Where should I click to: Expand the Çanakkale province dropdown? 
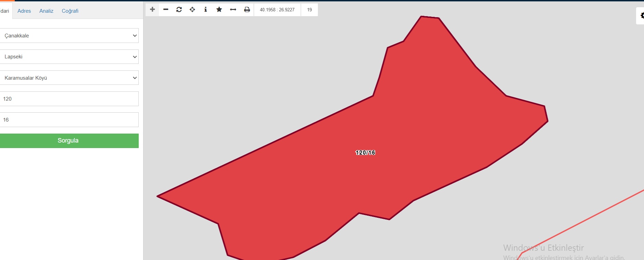(x=69, y=36)
